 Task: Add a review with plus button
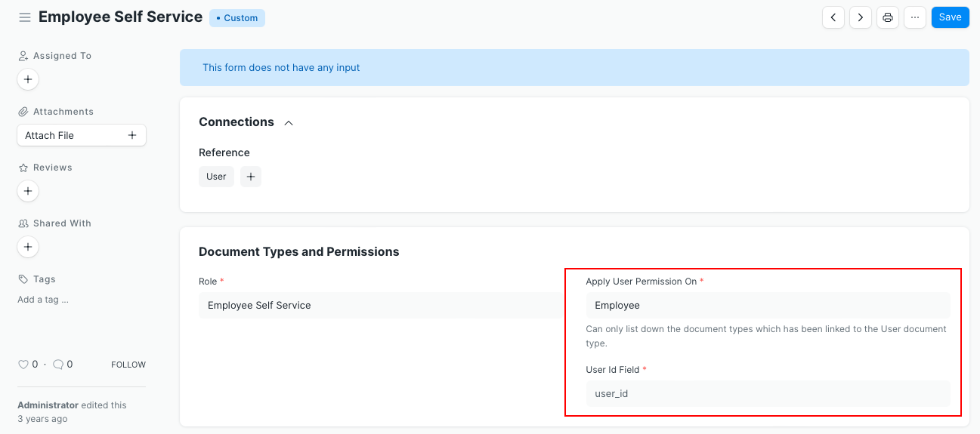[28, 191]
